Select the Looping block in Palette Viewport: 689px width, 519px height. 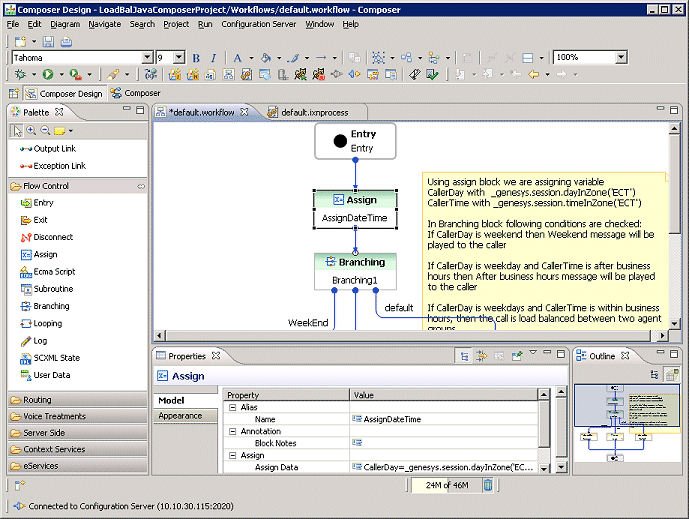41,323
